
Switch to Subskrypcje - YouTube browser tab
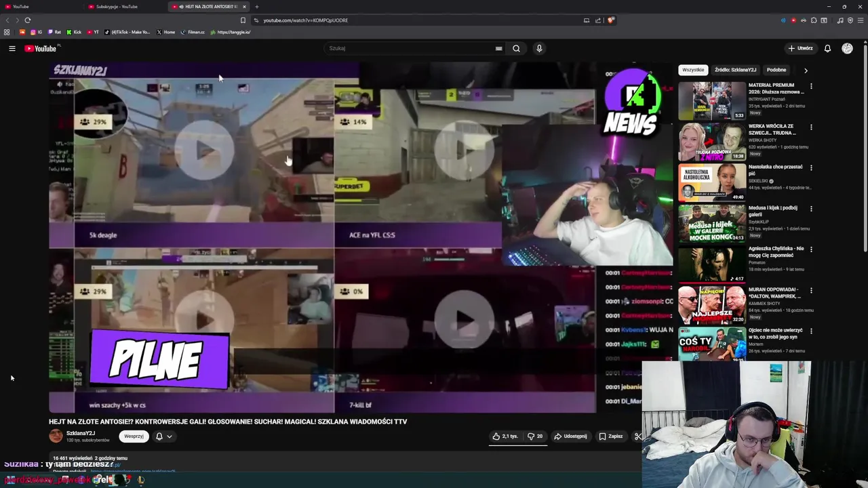point(125,7)
